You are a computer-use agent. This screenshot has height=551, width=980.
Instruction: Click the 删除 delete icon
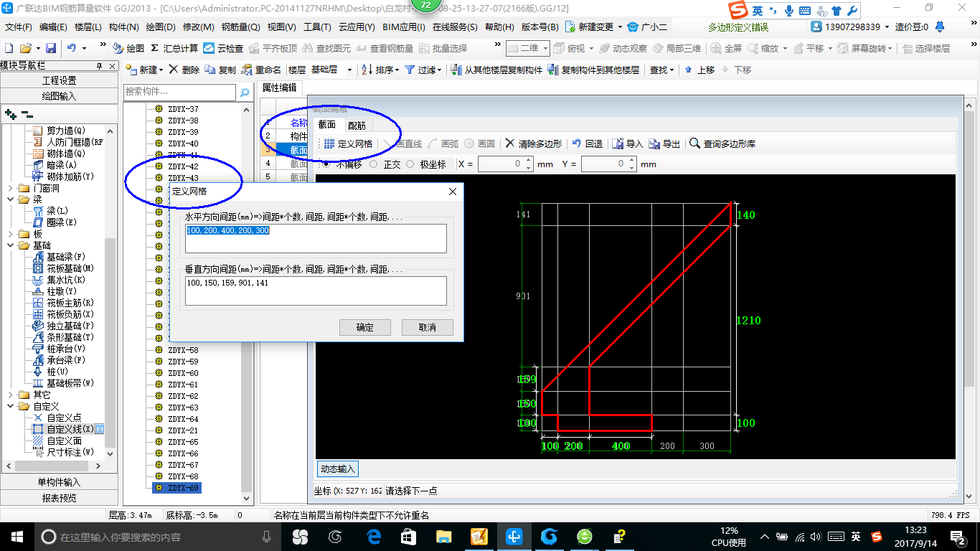tap(184, 70)
